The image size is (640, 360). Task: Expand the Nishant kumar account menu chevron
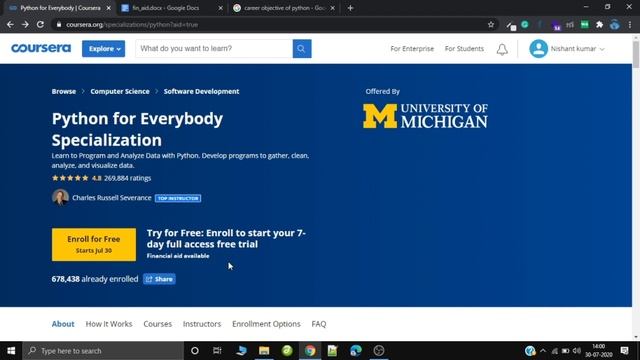click(602, 49)
